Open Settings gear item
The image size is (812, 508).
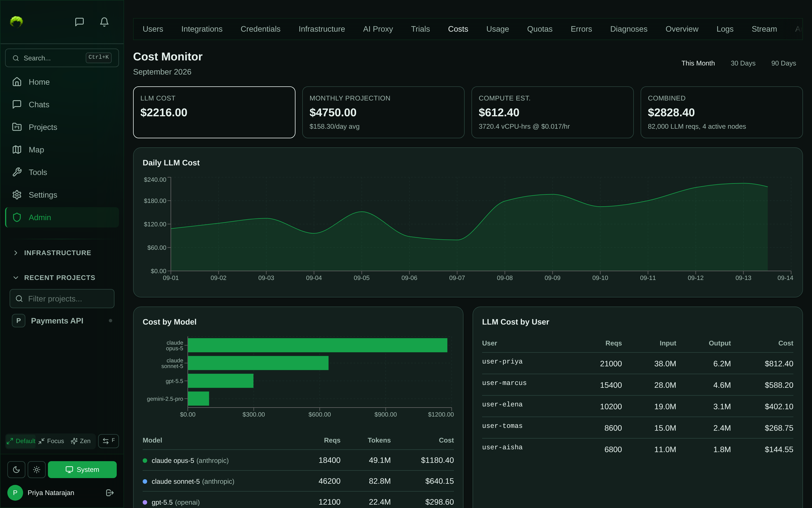62,195
